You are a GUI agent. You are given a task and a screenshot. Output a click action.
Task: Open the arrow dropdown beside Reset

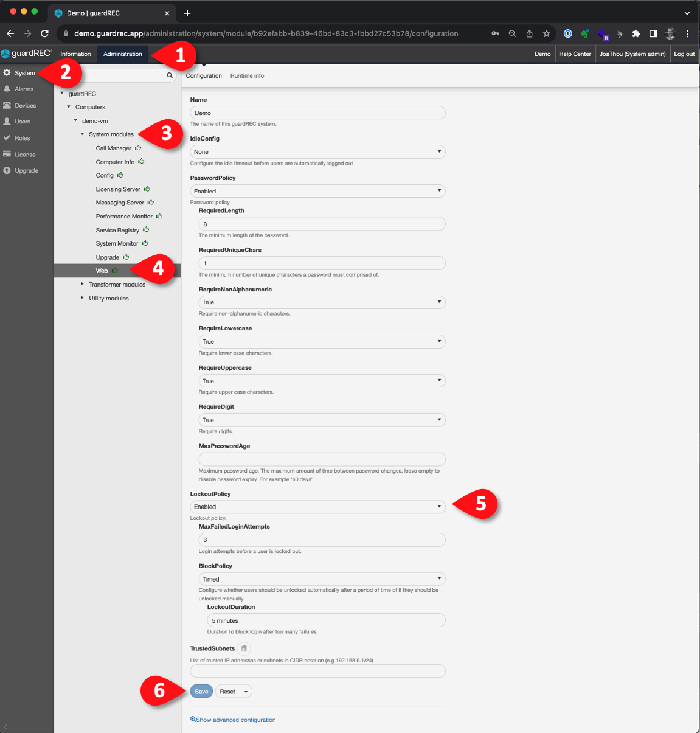[246, 692]
